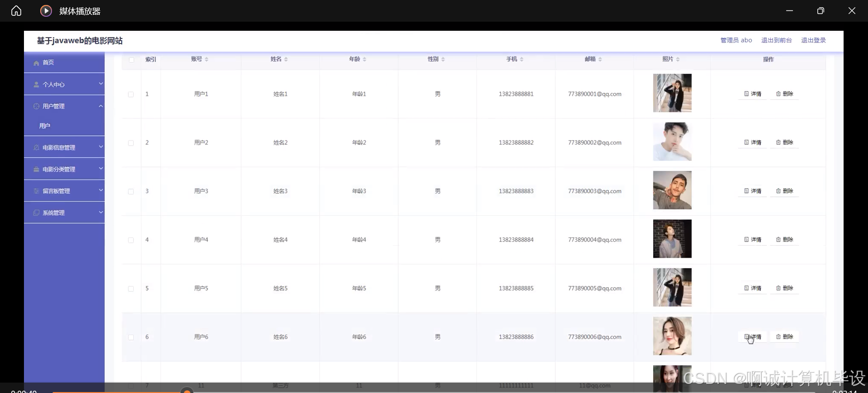The image size is (868, 393).
Task: Open 留言板管理 sidebar menu
Action: 64,191
